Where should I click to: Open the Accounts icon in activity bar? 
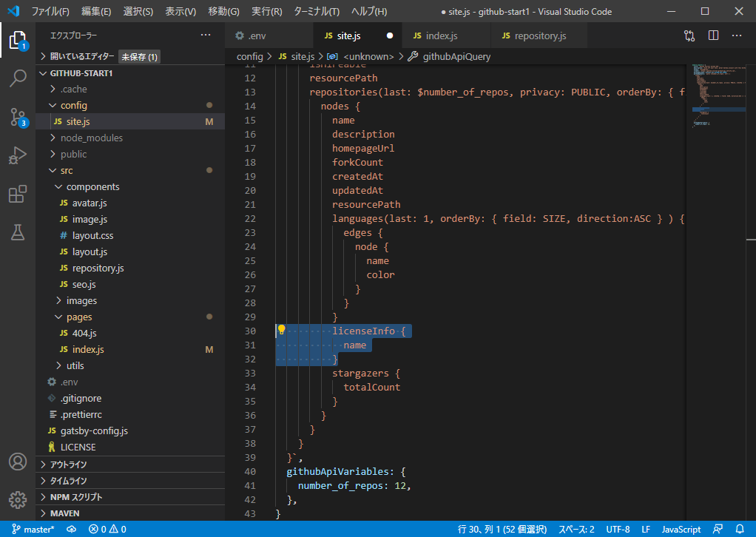(x=18, y=462)
